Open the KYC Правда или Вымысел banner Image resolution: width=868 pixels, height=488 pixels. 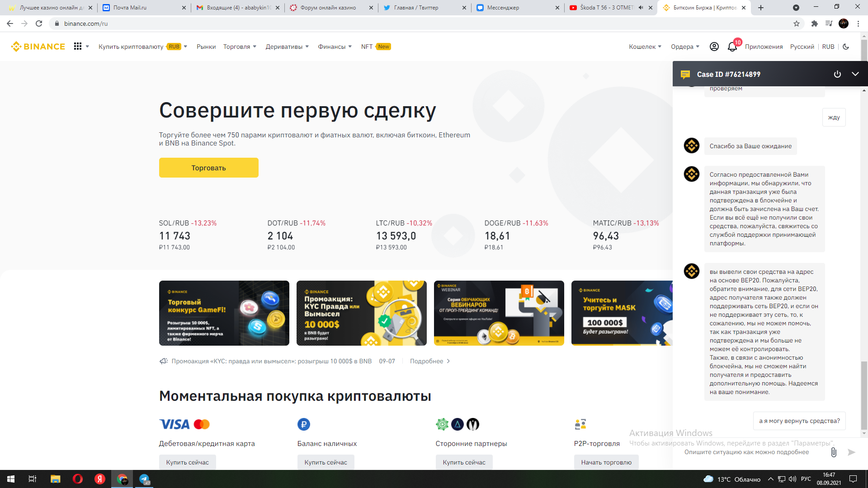coord(362,313)
